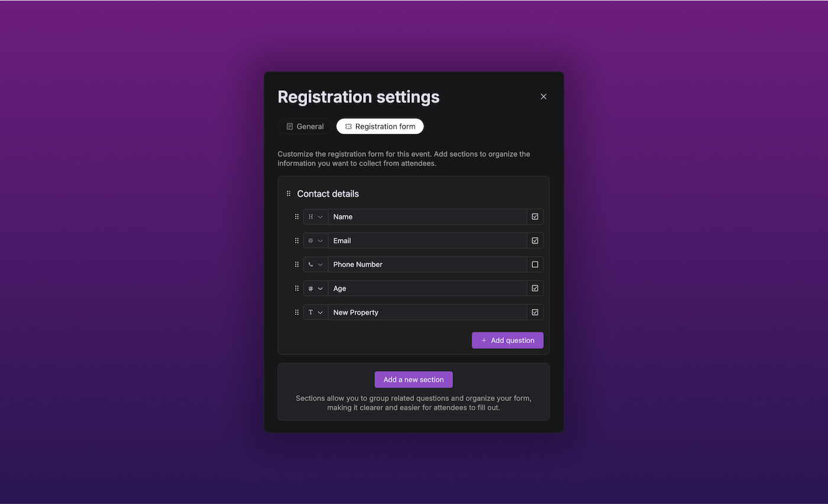Viewport: 828px width, 504px height.
Task: Click the email @ type icon
Action: pyautogui.click(x=310, y=240)
